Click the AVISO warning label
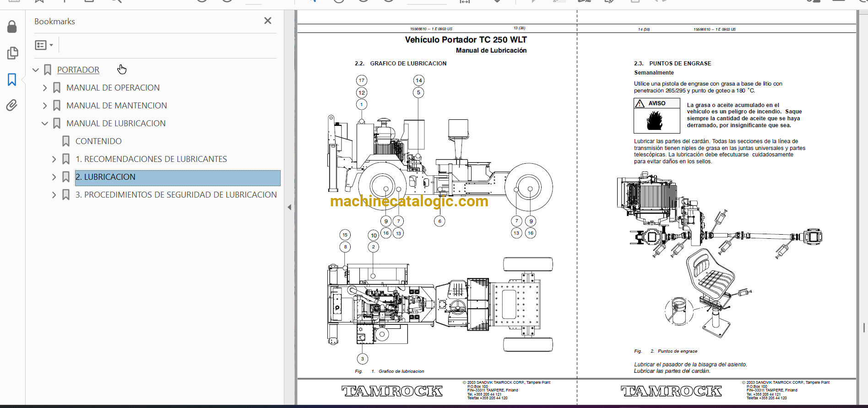 (x=656, y=103)
